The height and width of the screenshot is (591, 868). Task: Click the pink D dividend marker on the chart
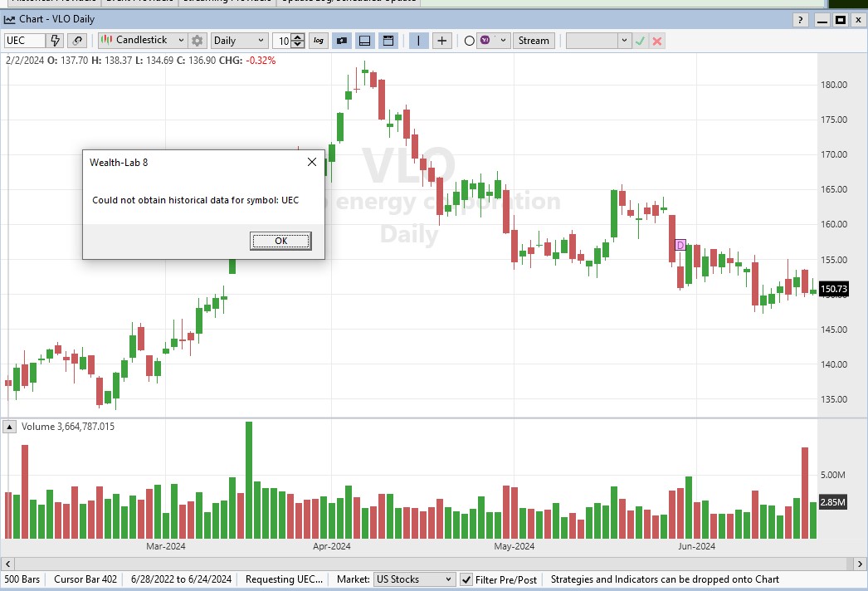(680, 245)
